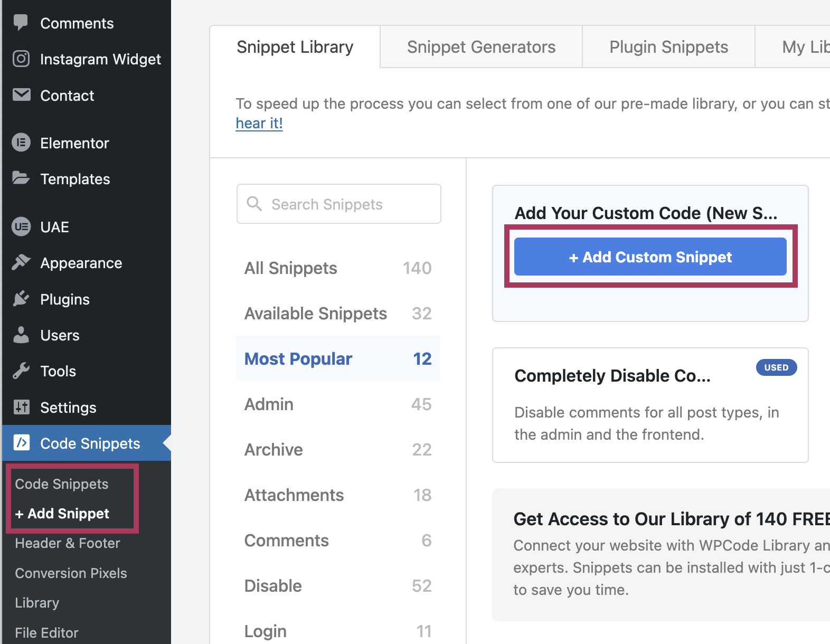Filter snippets by Disable category
Screen dimensions: 830x644
pos(338,586)
